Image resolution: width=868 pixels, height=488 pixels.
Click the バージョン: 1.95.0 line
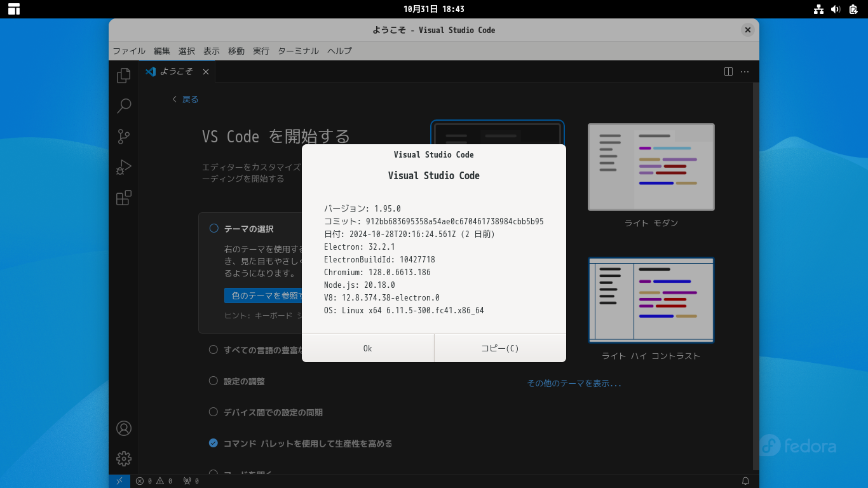[x=362, y=208]
